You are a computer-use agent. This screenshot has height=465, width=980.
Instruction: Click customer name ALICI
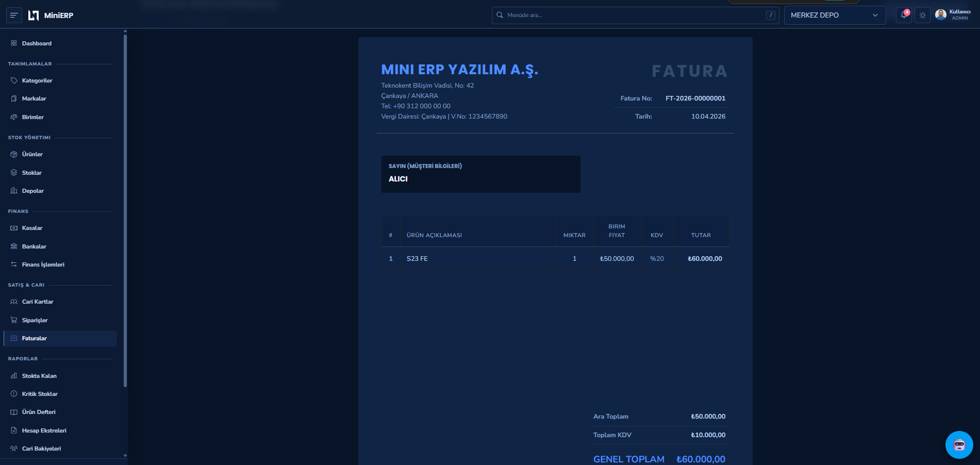click(398, 179)
